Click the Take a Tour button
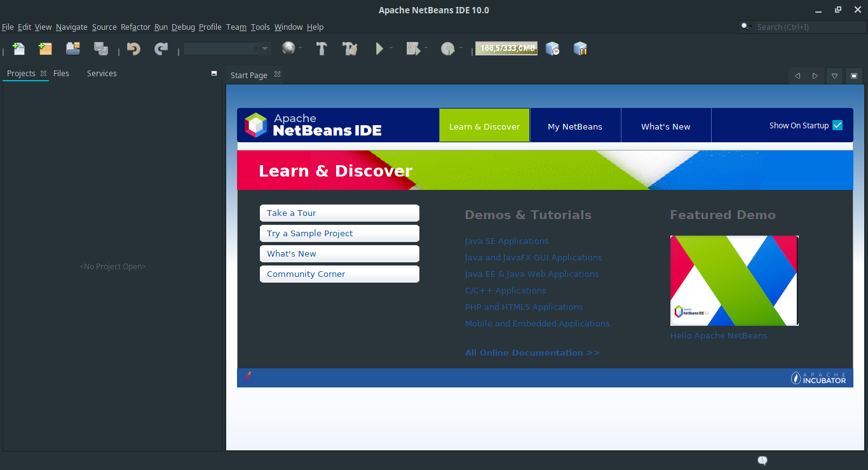The width and height of the screenshot is (868, 470). coord(339,213)
